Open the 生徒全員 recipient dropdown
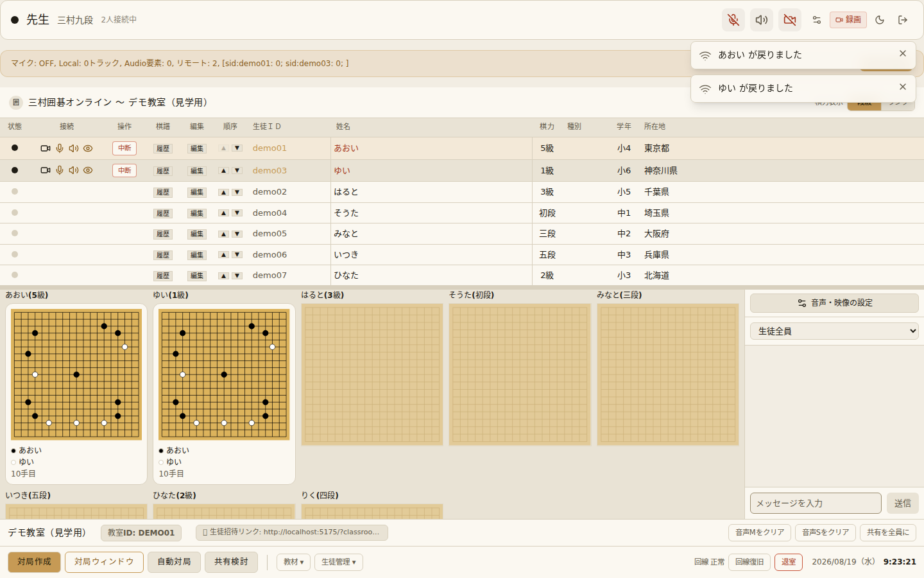Image resolution: width=924 pixels, height=578 pixels. click(x=834, y=331)
